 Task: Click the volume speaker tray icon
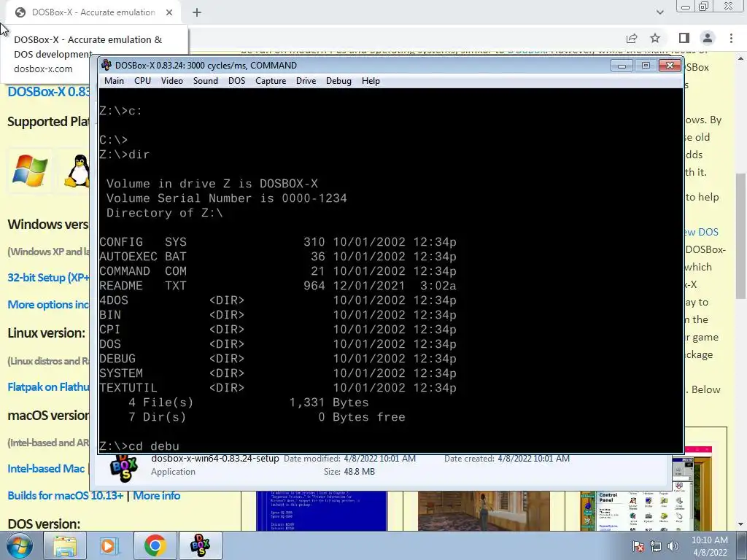point(673,546)
